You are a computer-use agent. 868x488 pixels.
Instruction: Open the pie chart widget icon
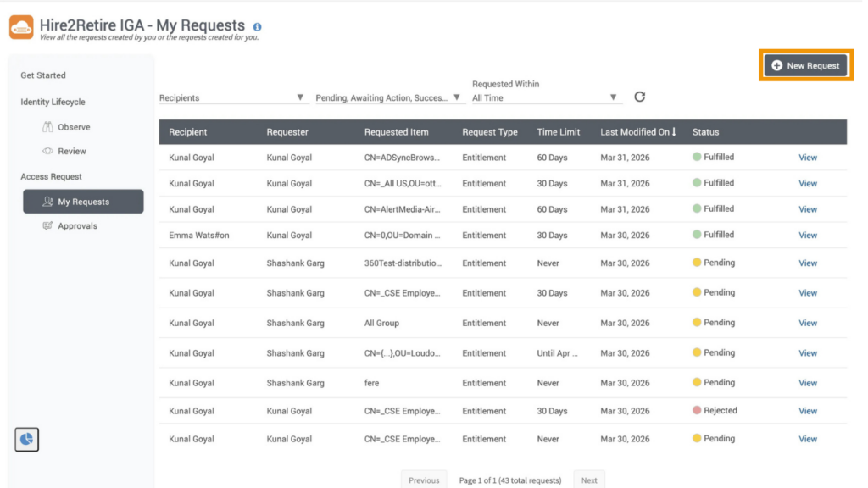point(26,440)
